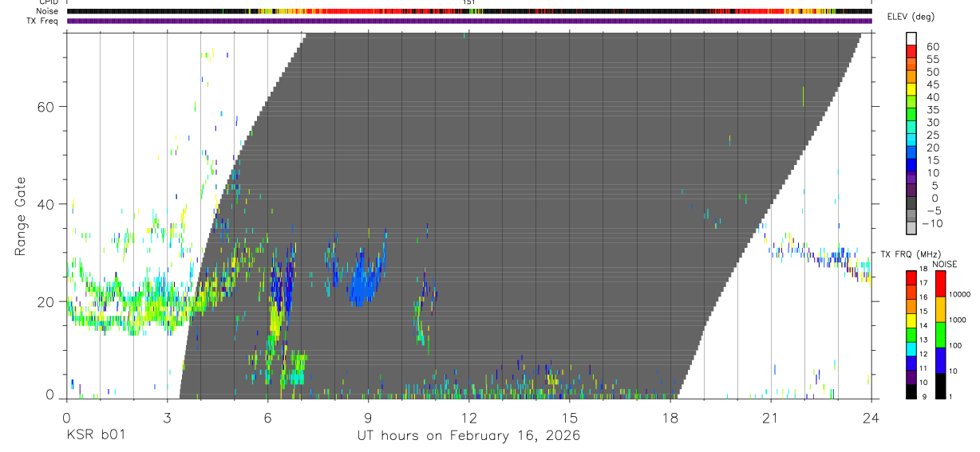This screenshot has width=980, height=452.
Task: Pick the cyan 12–13 MHz frequency swatch
Action: pos(911,348)
